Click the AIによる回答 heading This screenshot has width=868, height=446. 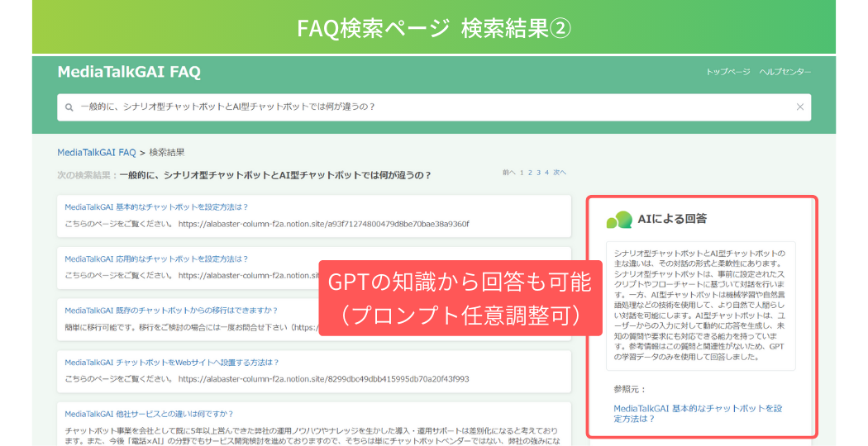[x=672, y=219]
